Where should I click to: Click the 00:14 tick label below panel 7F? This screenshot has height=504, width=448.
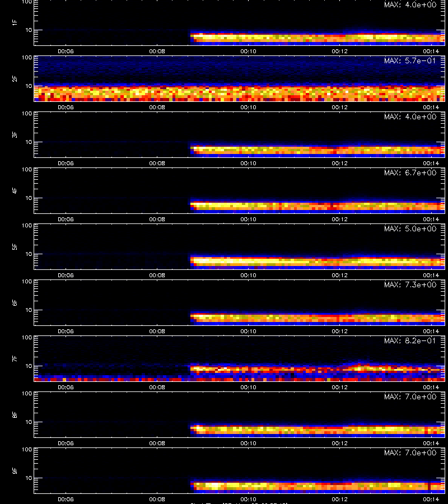click(x=431, y=388)
